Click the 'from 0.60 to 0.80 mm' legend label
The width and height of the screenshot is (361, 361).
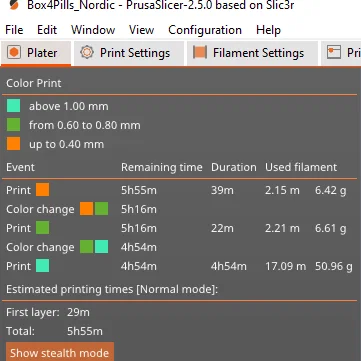[x=85, y=125]
